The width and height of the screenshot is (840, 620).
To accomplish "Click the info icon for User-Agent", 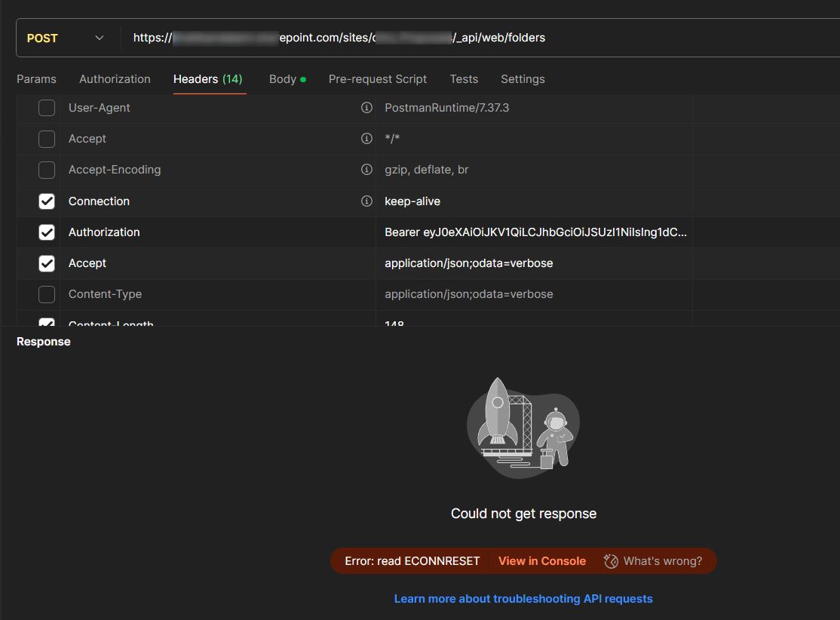I will [366, 108].
